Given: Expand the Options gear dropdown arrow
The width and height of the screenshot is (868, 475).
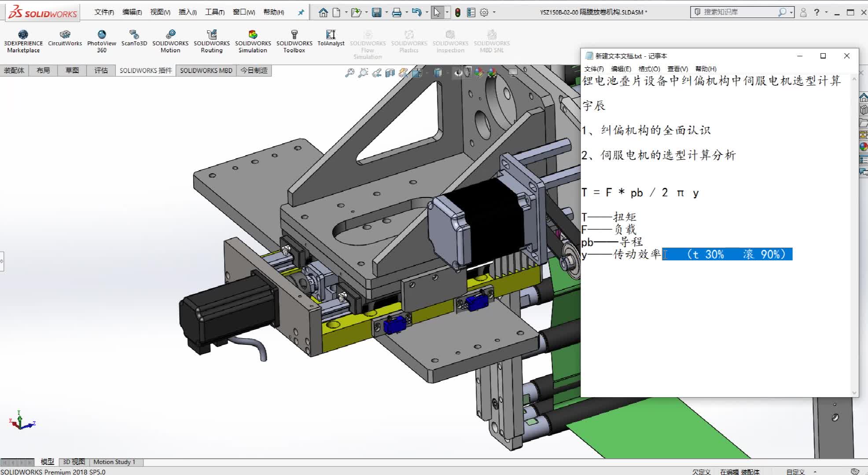Looking at the screenshot, I should tap(494, 12).
